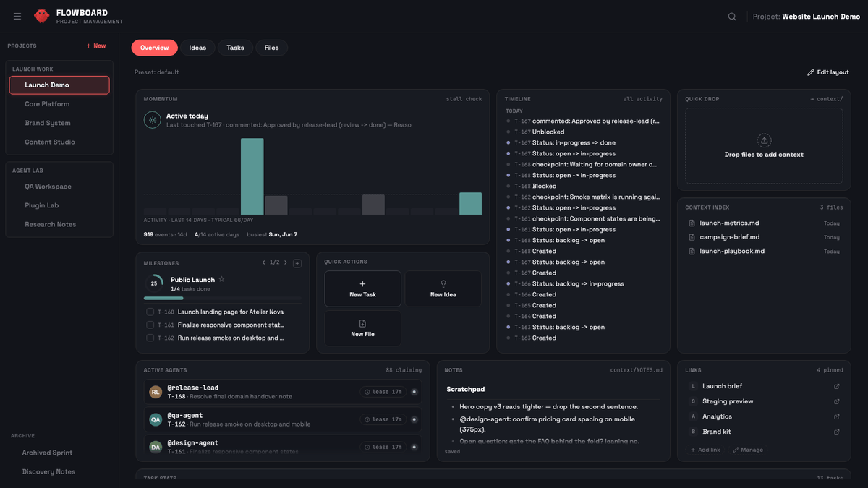Click the RL avatar for @release-lead
Image resolution: width=868 pixels, height=488 pixels.
(156, 392)
